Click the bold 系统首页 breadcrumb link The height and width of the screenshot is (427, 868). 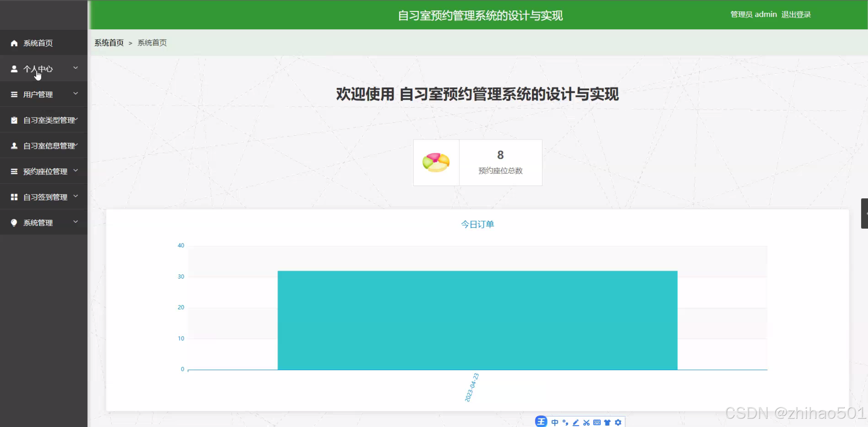point(109,43)
